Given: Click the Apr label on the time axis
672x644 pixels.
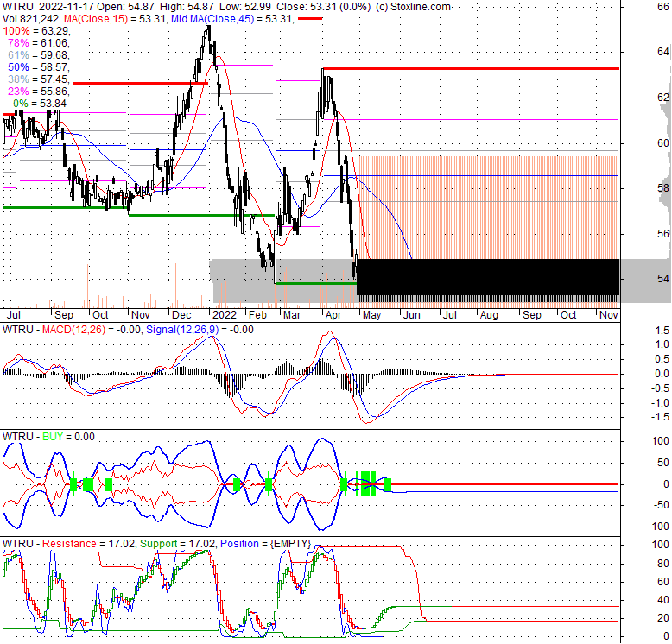Looking at the screenshot, I should 333,315.
